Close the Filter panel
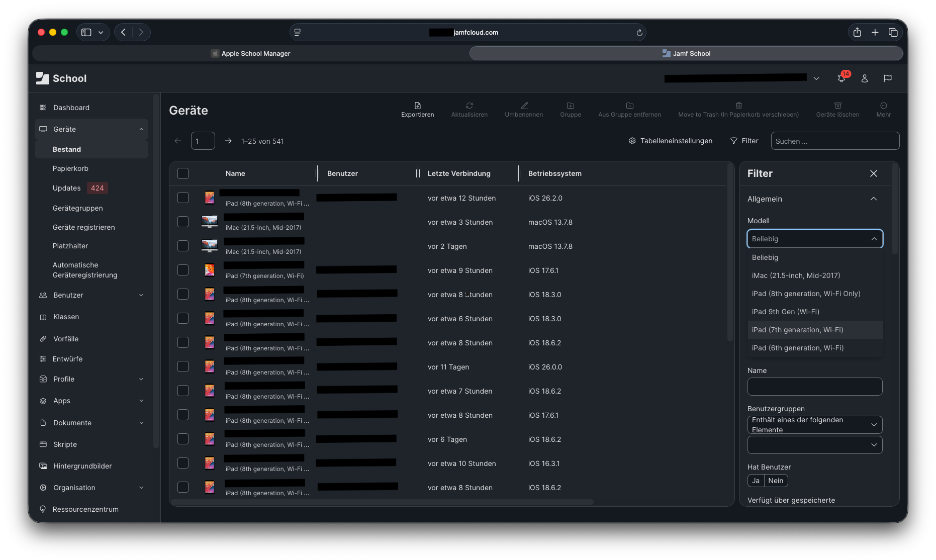The width and height of the screenshot is (936, 560). click(874, 173)
